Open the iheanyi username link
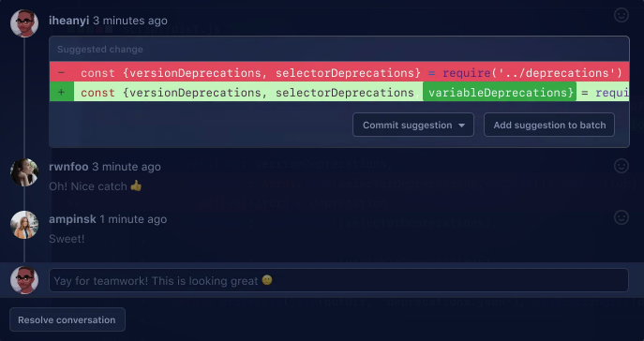644x341 pixels. 69,21
